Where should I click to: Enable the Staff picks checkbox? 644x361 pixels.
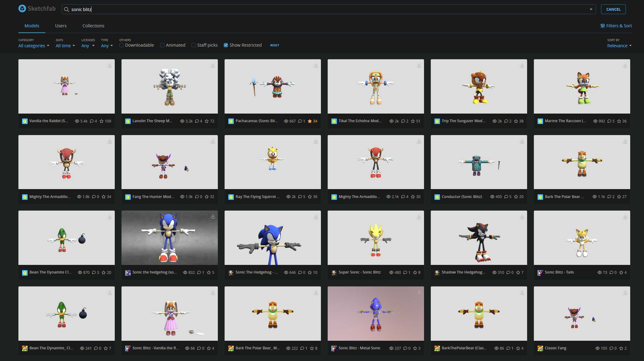click(x=194, y=45)
